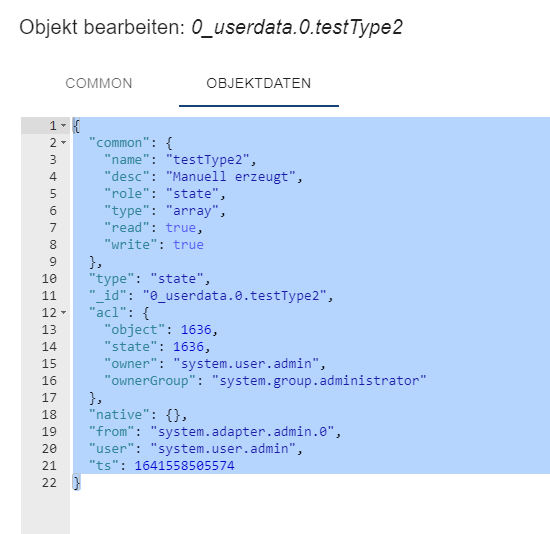This screenshot has width=550, height=534.
Task: Click the 1636 value of "state" in acl
Action: coord(188,346)
